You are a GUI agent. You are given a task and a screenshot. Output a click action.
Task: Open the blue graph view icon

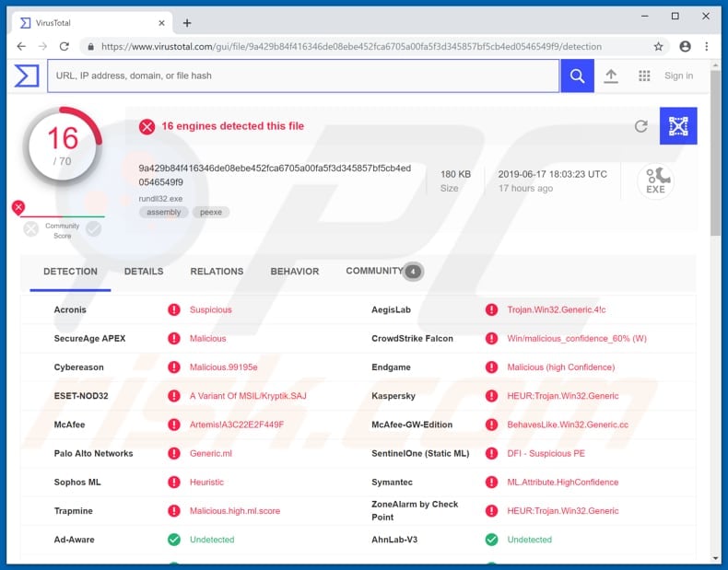pyautogui.click(x=678, y=125)
